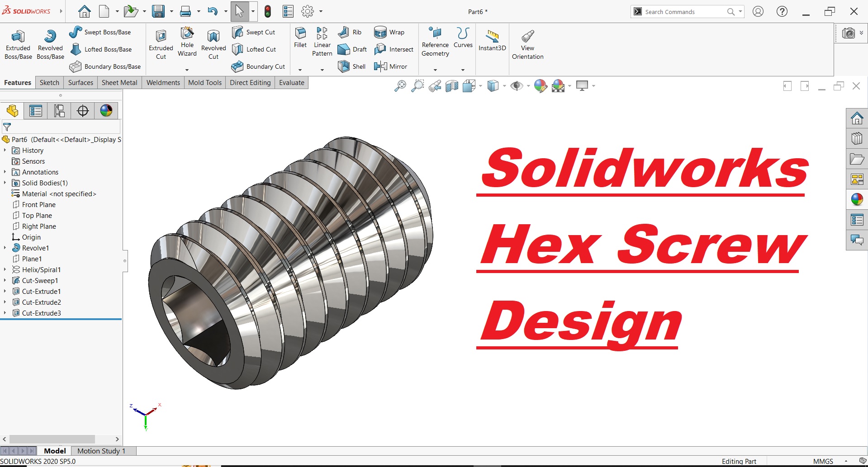Switch to the DisplayManager tab
The width and height of the screenshot is (868, 467).
coord(106,111)
